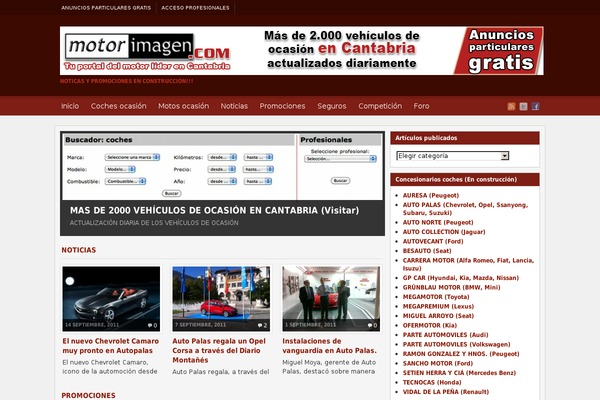This screenshot has width=600, height=400.
Task: Open the SETIEN HERRA Y CIA link
Action: click(459, 373)
